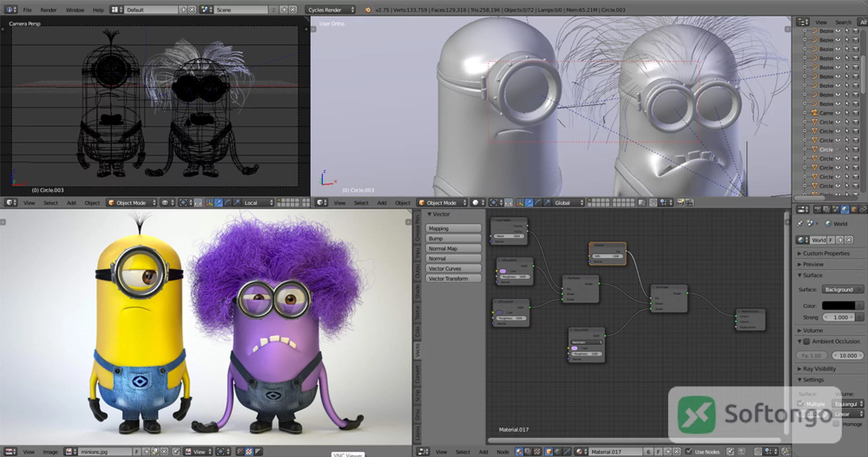
Task: Click the Blender logo icon in info bar
Action: coord(368,10)
